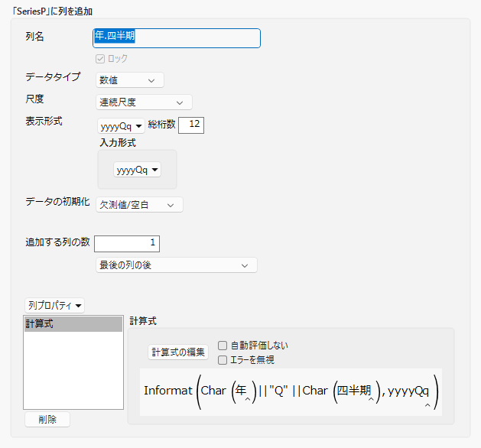Screen dimensions: 481x448
Task: Select 計算式 in the property list
Action: click(73, 324)
